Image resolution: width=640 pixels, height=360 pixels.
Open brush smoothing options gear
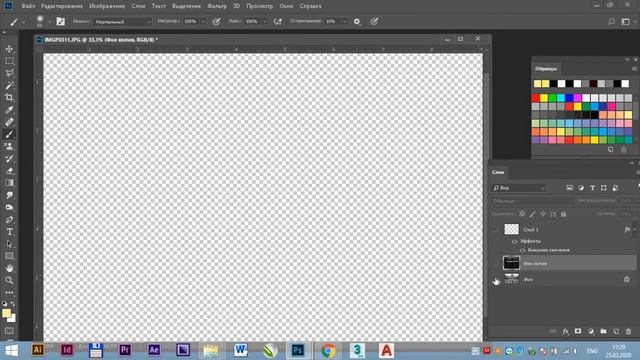point(357,21)
